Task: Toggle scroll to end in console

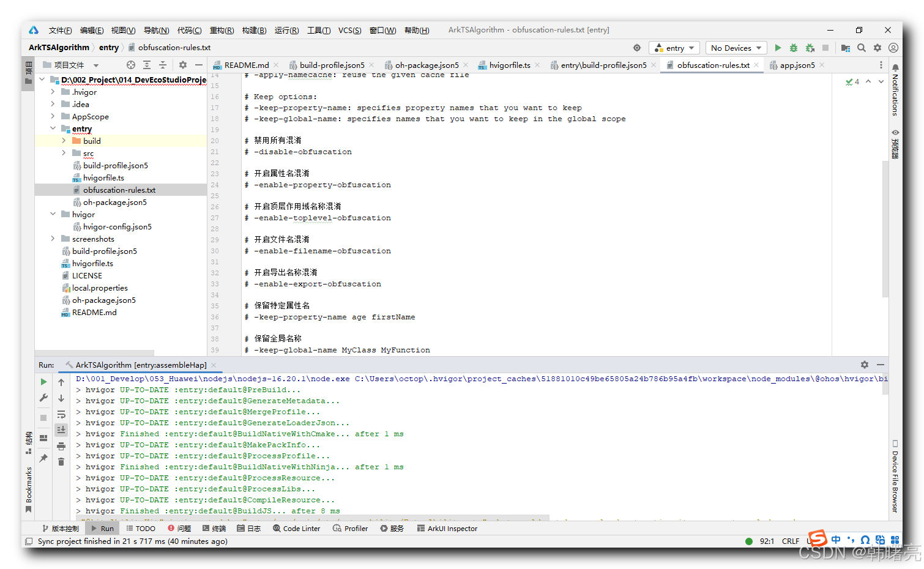Action: click(x=61, y=430)
